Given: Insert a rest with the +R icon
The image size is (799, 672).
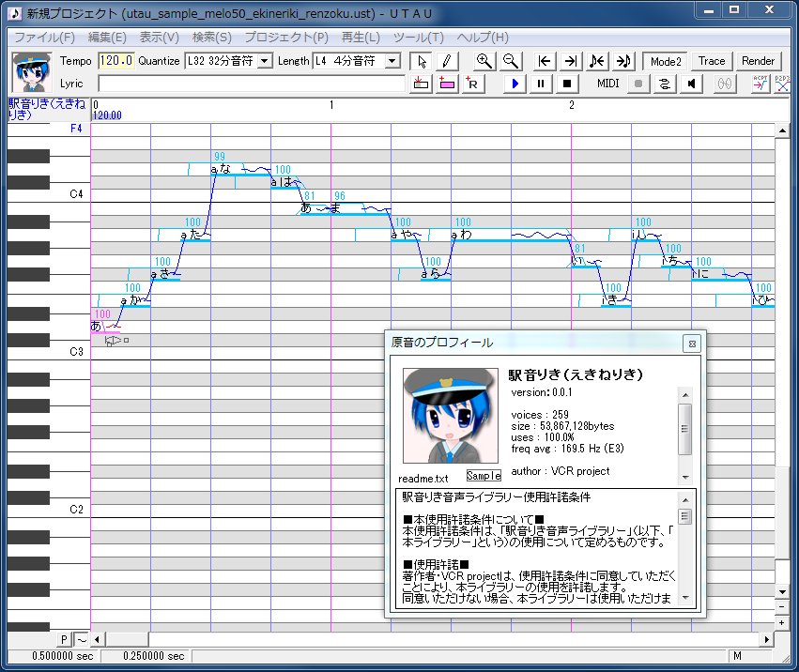Looking at the screenshot, I should 472,84.
